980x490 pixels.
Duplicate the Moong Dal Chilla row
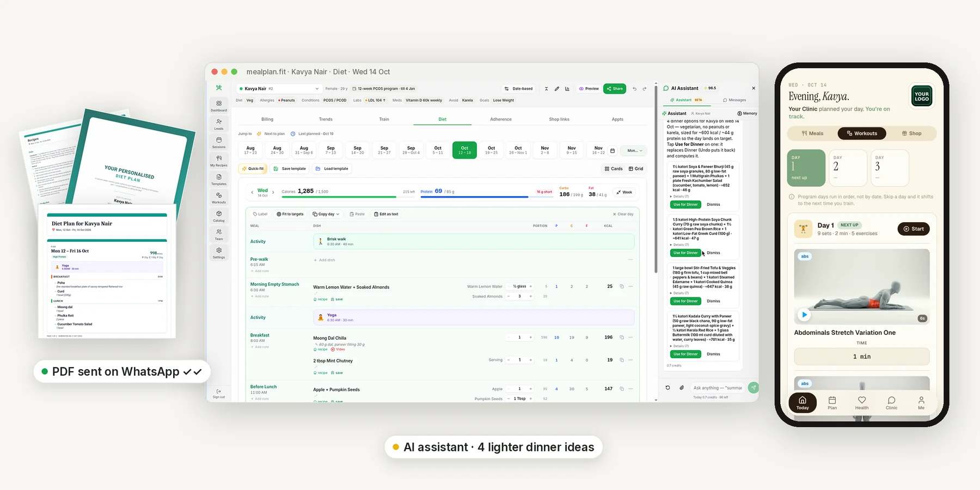tap(622, 338)
